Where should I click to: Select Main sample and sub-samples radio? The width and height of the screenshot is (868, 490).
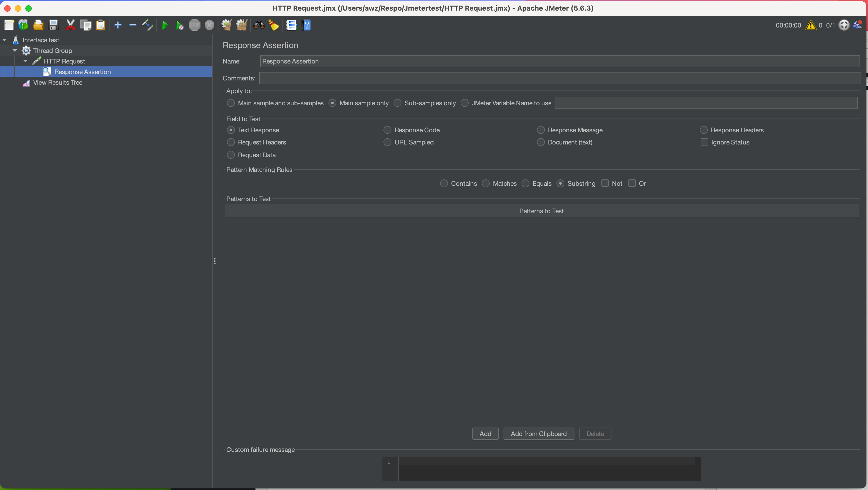coord(231,103)
